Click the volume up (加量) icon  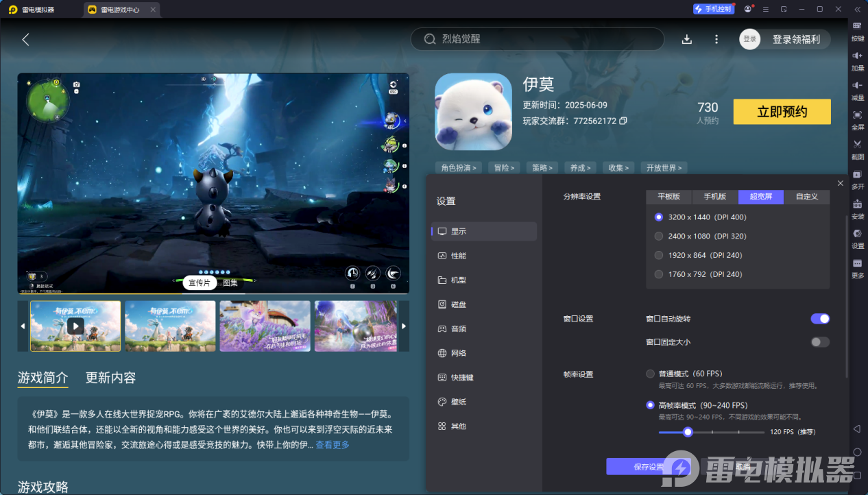click(x=857, y=56)
